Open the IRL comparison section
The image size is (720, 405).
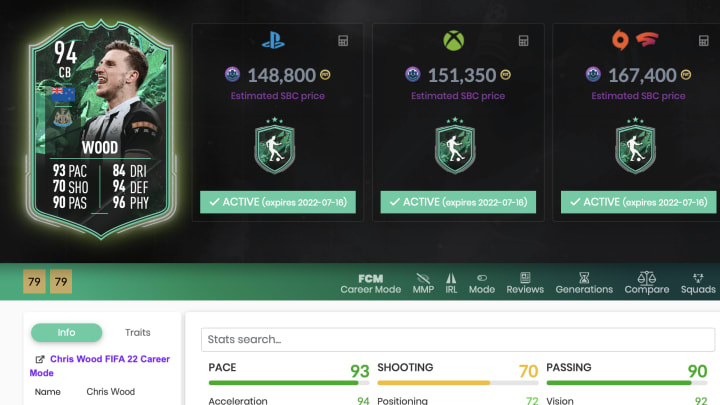coord(451,284)
